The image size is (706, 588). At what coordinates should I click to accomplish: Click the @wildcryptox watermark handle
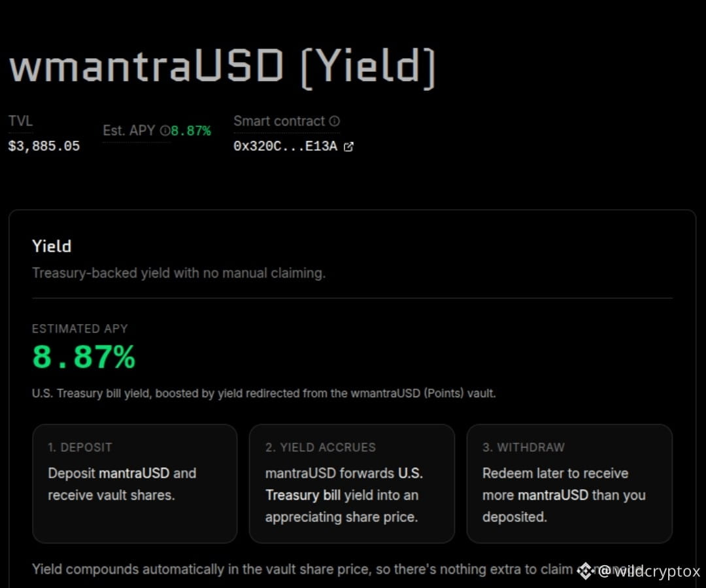(x=649, y=572)
